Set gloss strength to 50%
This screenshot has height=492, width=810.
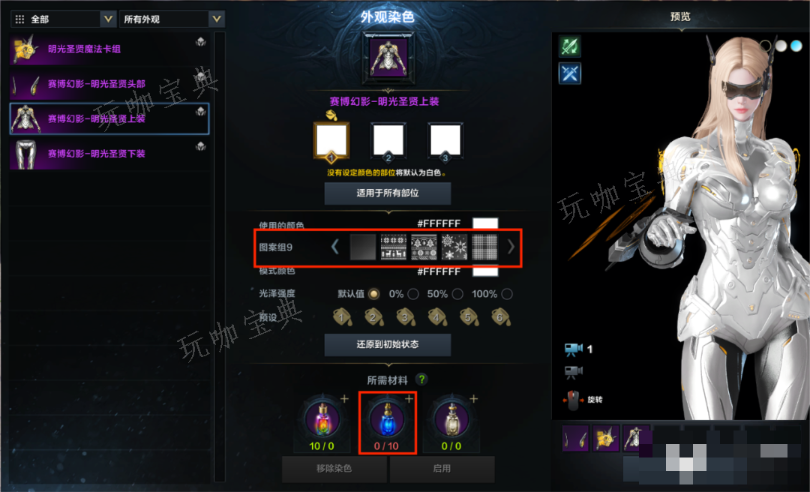pyautogui.click(x=457, y=294)
